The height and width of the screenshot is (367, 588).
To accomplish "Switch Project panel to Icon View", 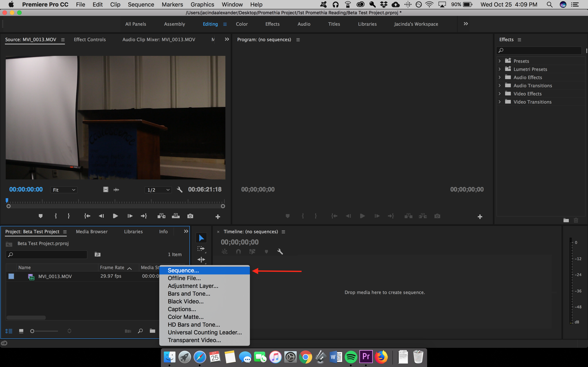I will [x=21, y=331].
